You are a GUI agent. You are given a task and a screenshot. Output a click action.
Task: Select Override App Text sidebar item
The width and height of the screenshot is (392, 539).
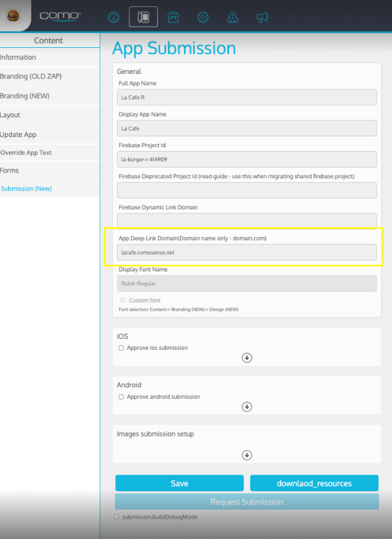[26, 153]
